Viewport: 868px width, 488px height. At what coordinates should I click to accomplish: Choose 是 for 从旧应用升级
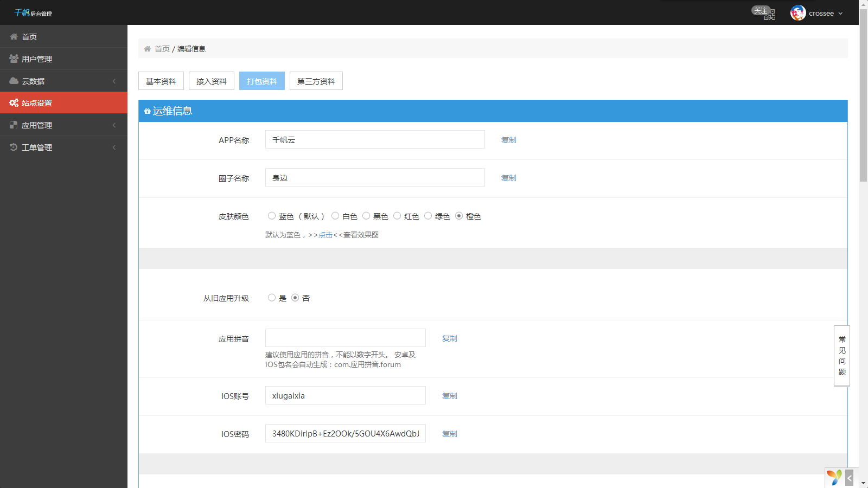tap(272, 298)
